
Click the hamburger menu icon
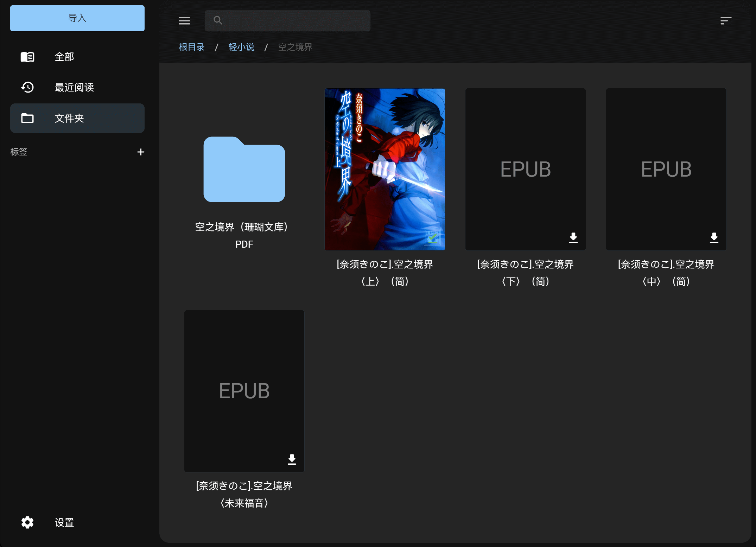point(184,21)
